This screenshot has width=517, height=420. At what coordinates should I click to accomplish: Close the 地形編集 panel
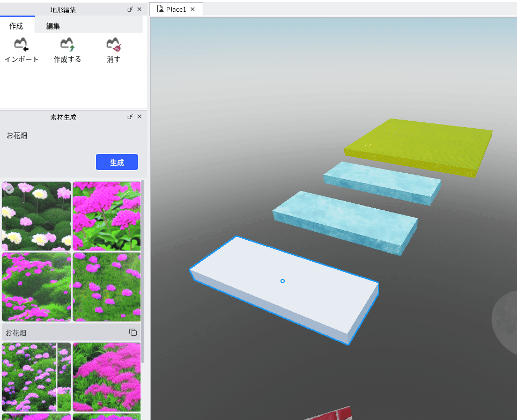(x=139, y=9)
